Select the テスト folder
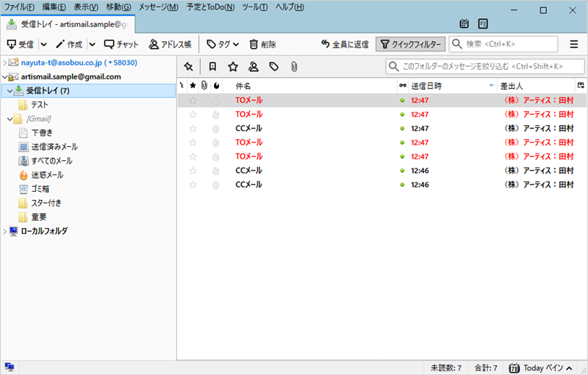 click(40, 105)
